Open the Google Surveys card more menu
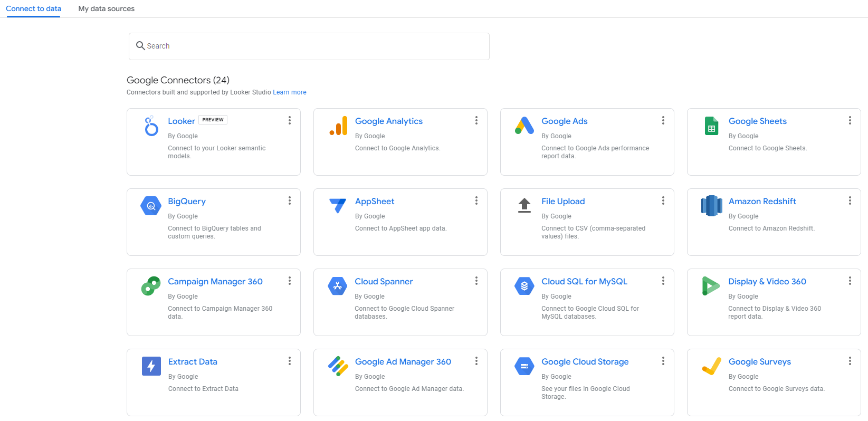 (x=850, y=361)
